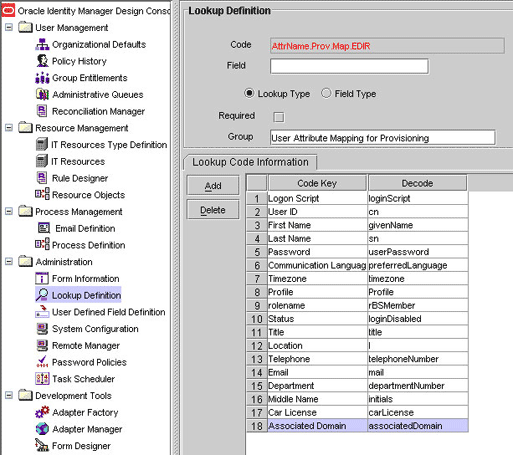Click the Remote Manager computer icon
The height and width of the screenshot is (455, 513).
pos(42,345)
